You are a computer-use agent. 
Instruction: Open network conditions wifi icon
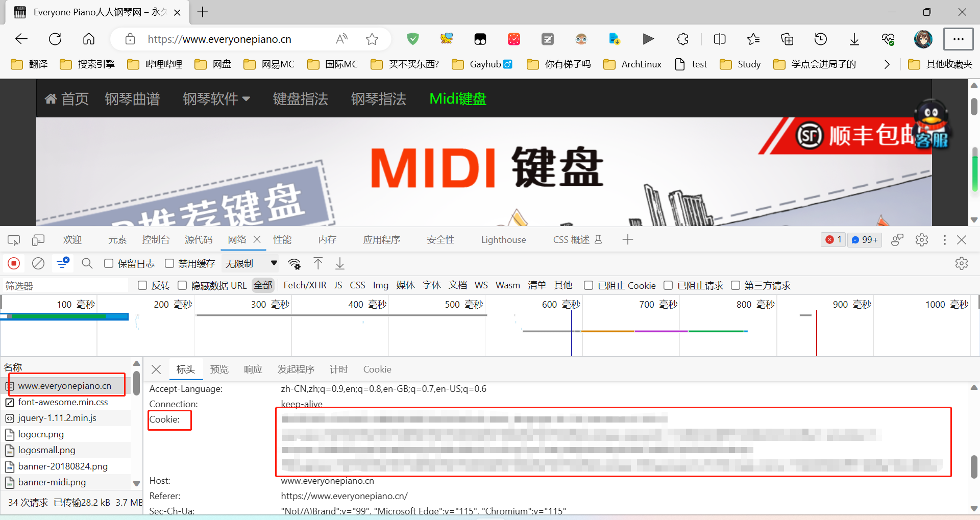pyautogui.click(x=295, y=263)
